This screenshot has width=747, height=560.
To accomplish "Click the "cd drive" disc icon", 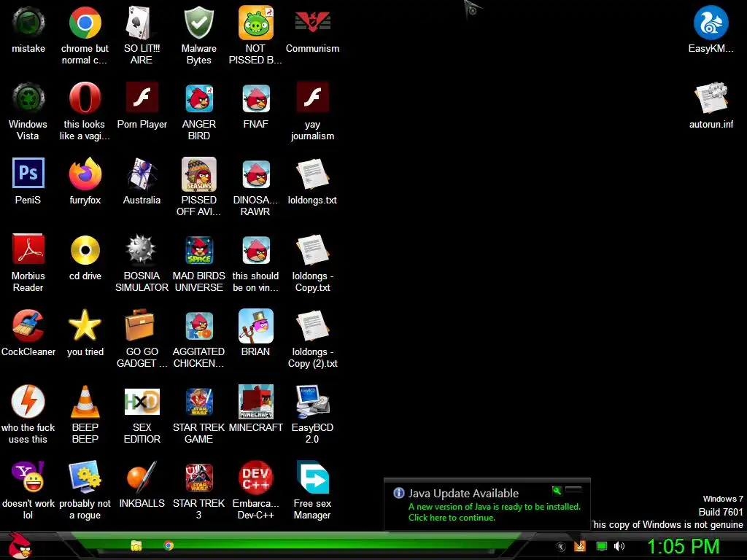I will (x=85, y=249).
